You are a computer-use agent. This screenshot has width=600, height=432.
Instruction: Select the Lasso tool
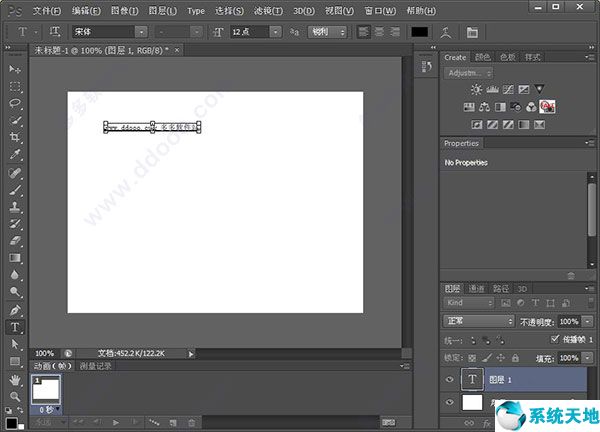(15, 103)
